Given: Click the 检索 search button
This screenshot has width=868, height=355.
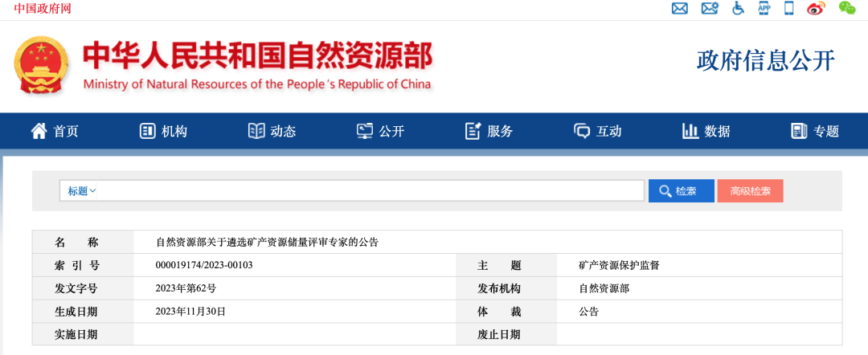Looking at the screenshot, I should tap(682, 191).
